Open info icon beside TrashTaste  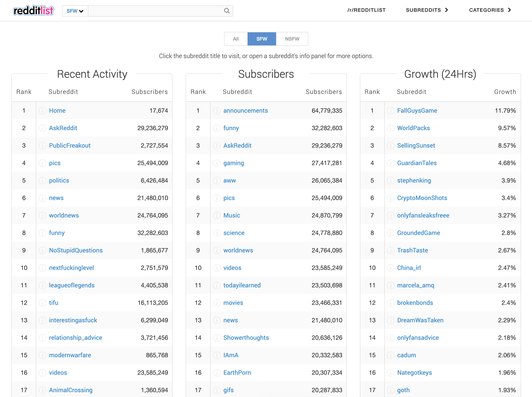(390, 250)
